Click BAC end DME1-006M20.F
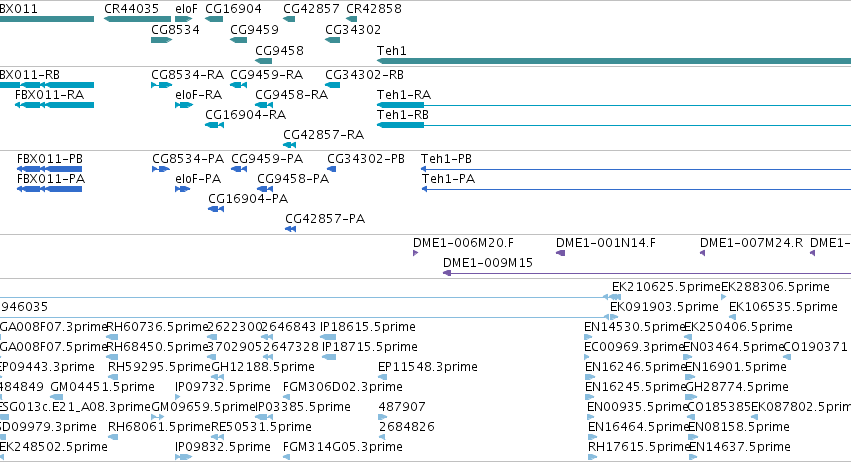 click(x=463, y=243)
